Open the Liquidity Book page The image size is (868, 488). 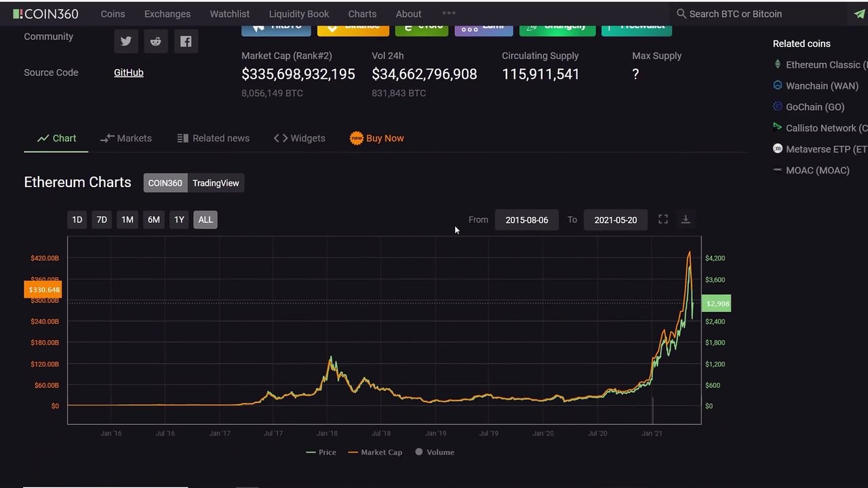299,14
